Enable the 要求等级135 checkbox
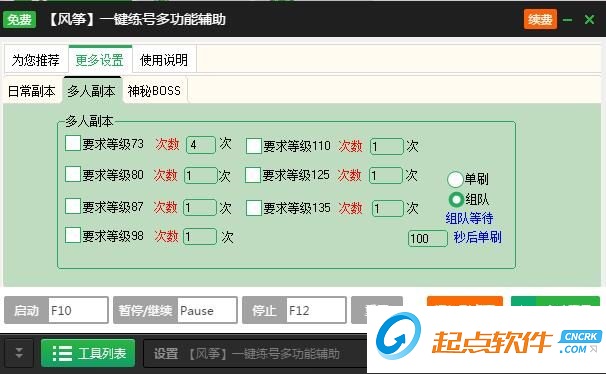The width and height of the screenshot is (606, 374). tap(254, 208)
